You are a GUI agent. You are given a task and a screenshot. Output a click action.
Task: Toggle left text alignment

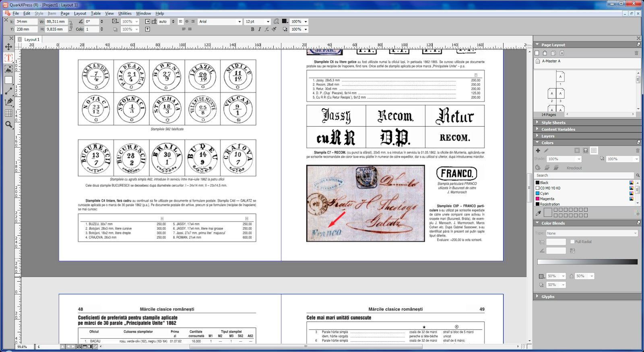coord(180,22)
